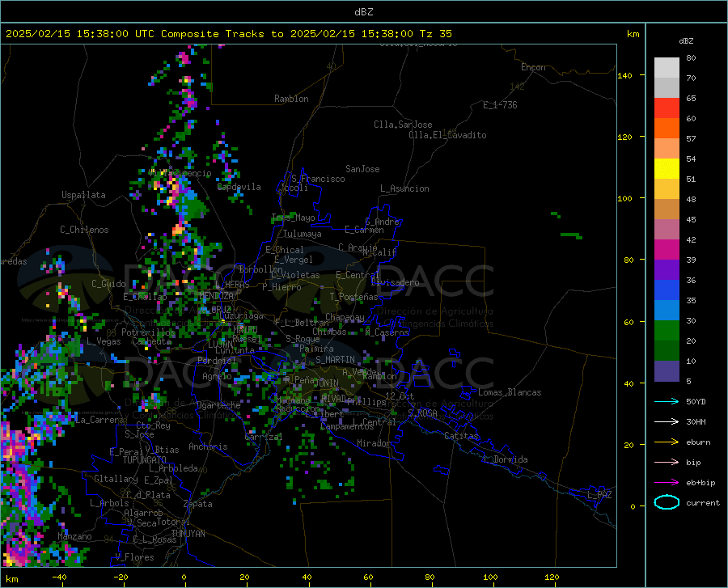This screenshot has height=588, width=728.
Task: Pick the violet 5-10 dBZ swatch
Action: (667, 371)
